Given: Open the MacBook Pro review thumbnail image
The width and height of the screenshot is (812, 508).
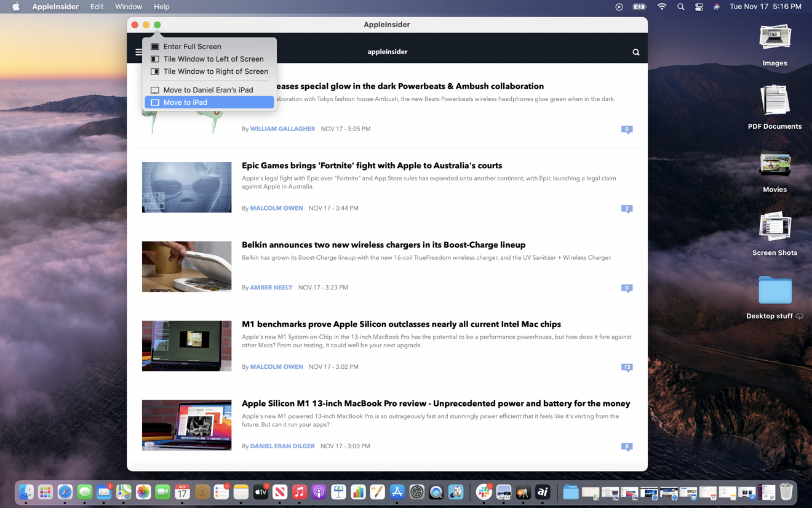Looking at the screenshot, I should click(186, 425).
